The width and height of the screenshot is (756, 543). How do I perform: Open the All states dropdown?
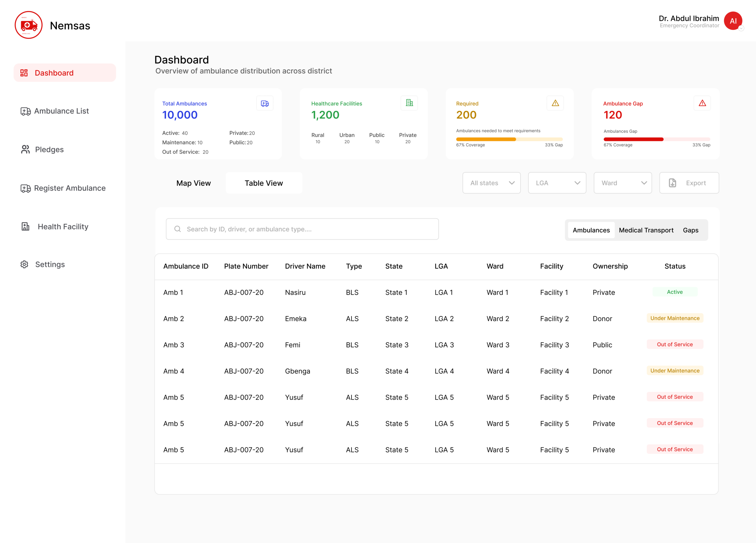tap(492, 183)
